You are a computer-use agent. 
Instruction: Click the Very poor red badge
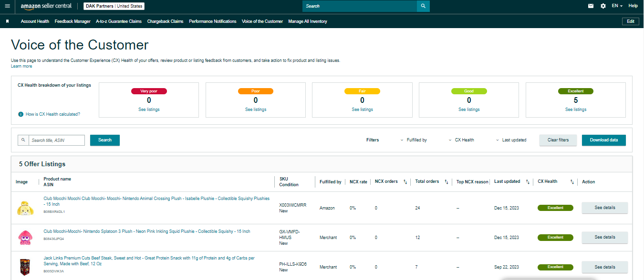pos(149,91)
